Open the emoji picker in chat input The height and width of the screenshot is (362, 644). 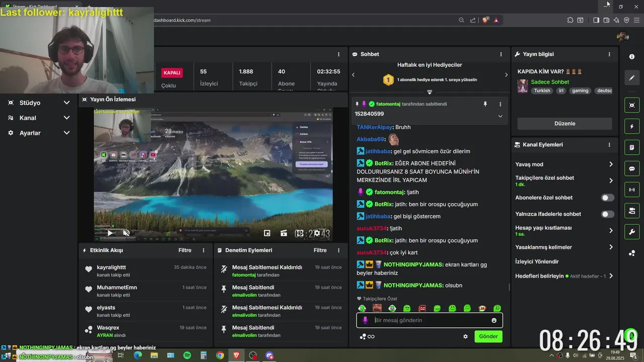494,320
